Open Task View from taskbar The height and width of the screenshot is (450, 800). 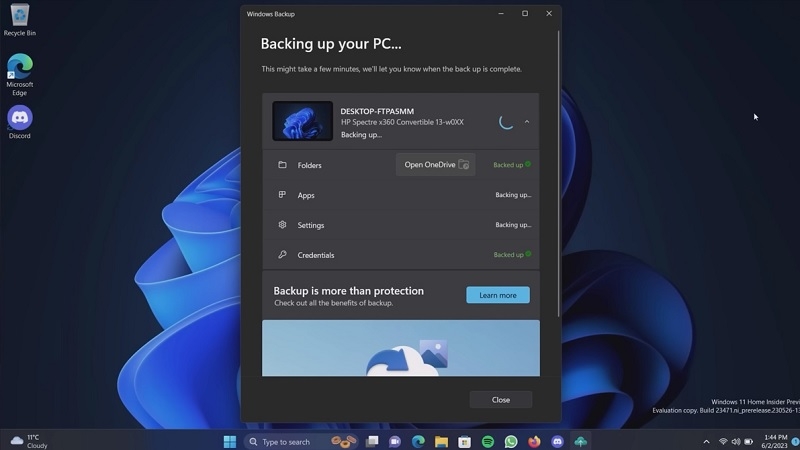(x=372, y=441)
